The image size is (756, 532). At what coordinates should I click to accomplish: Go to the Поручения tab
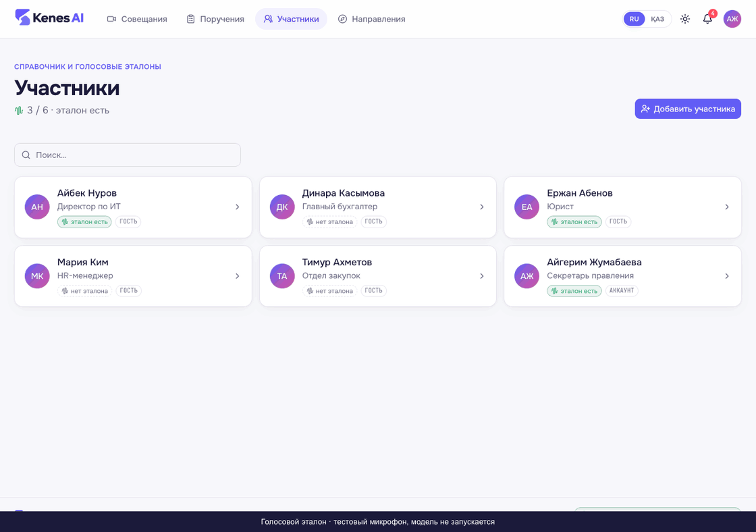pos(215,19)
